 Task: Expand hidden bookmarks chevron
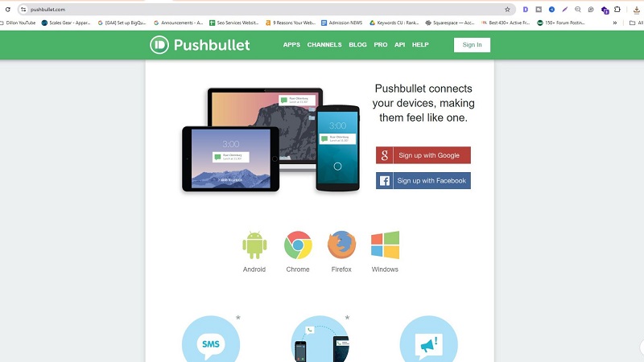point(615,23)
